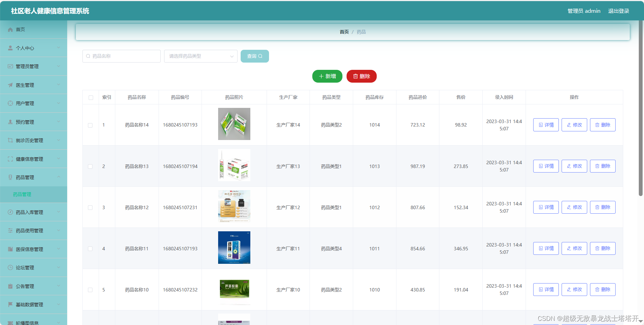Click the 药品库存 column header
The width and height of the screenshot is (644, 325).
(x=375, y=97)
